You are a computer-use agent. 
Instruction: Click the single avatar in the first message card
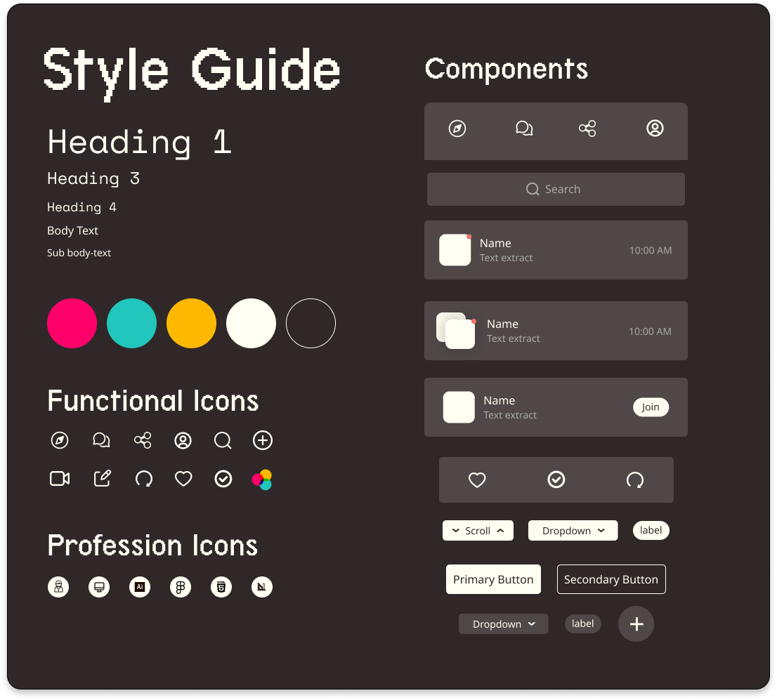(x=455, y=250)
